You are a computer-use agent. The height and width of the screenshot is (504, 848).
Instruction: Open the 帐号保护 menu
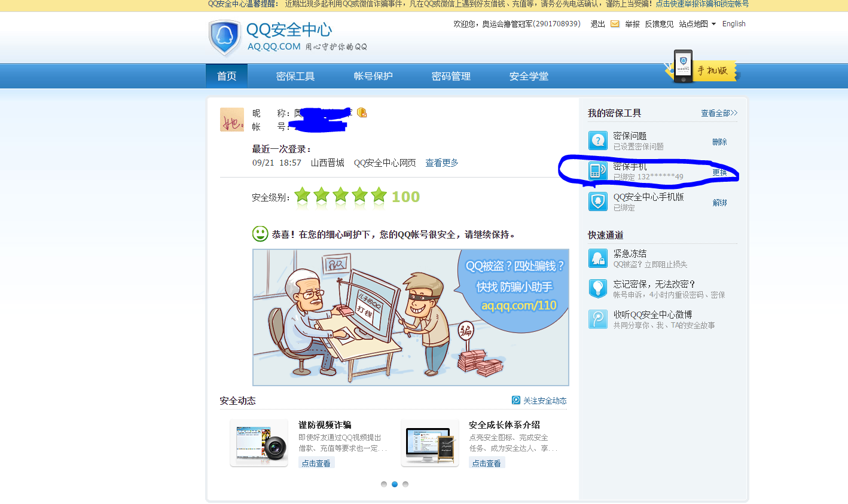pos(373,76)
